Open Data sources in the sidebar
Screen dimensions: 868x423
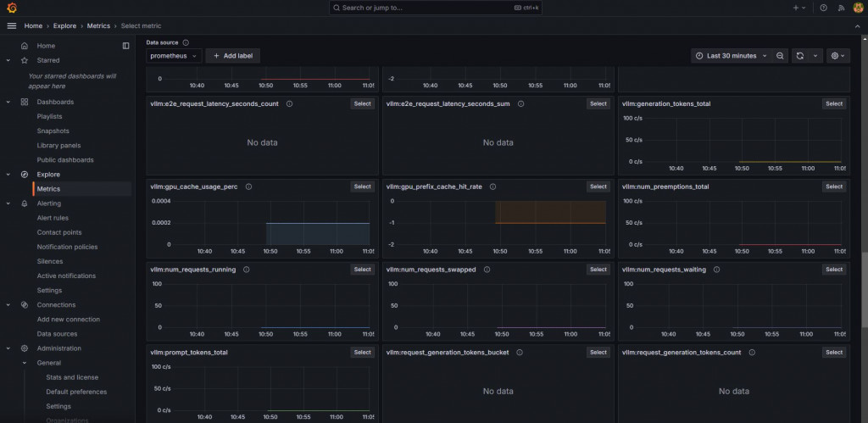tap(57, 334)
